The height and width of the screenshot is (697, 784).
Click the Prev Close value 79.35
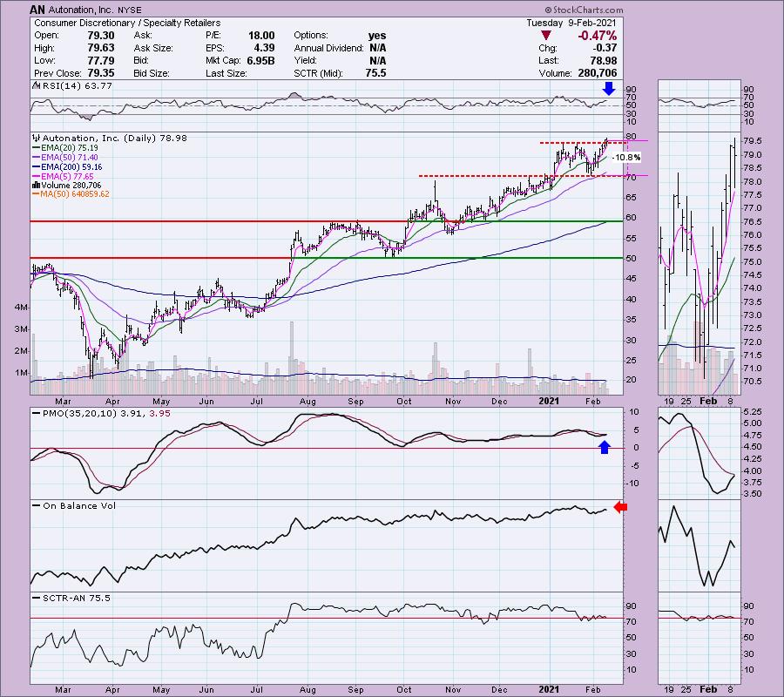point(102,73)
